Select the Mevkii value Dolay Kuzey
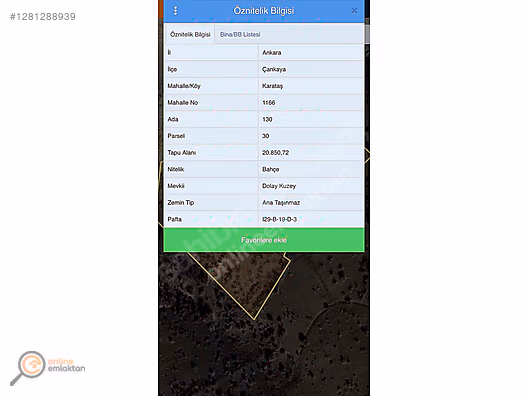This screenshot has height=396, width=528. (311, 186)
